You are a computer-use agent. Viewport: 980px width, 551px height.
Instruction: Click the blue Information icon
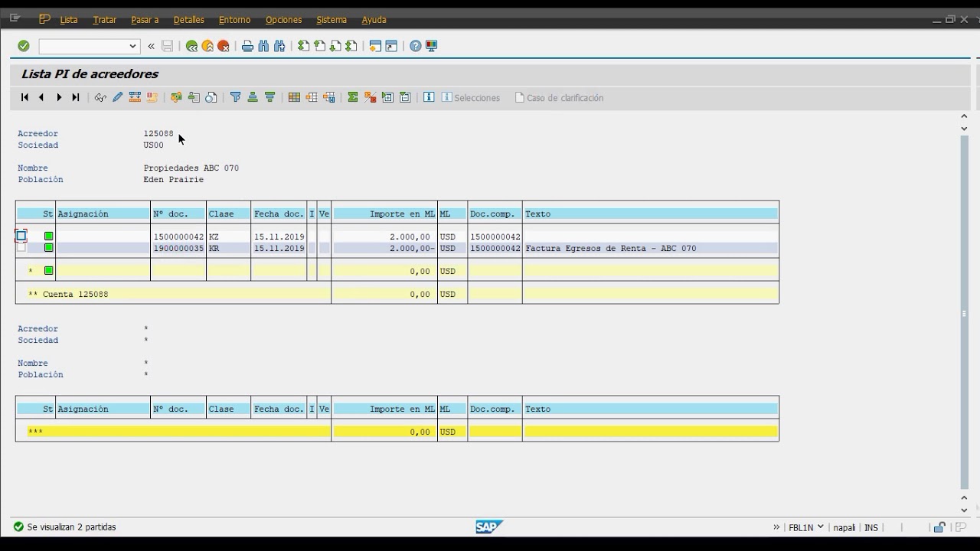coord(429,97)
